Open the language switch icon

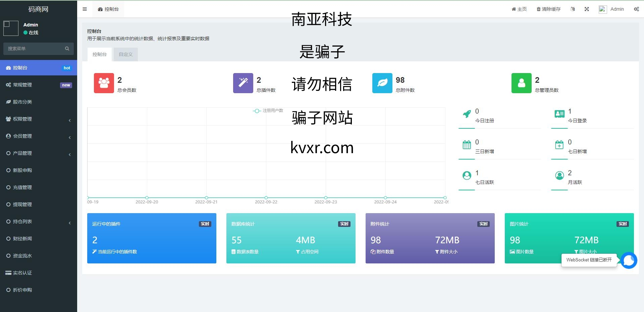tap(573, 9)
